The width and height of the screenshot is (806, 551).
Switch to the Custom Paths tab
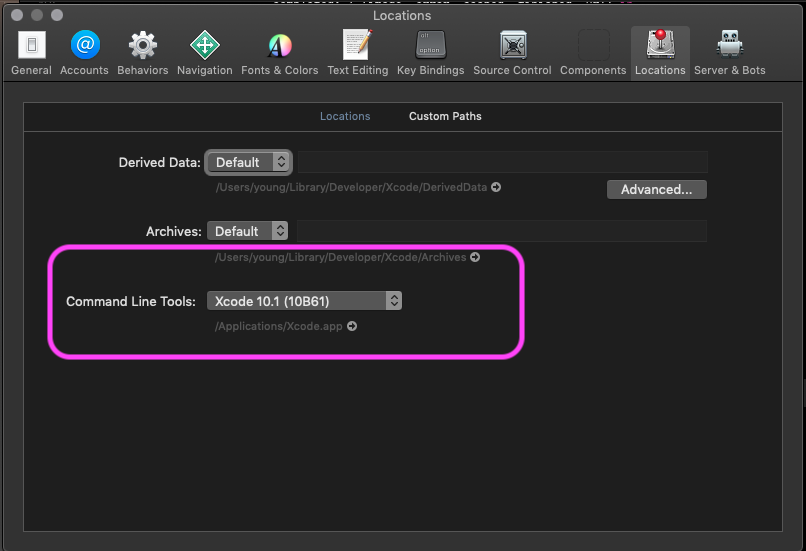[x=445, y=116]
